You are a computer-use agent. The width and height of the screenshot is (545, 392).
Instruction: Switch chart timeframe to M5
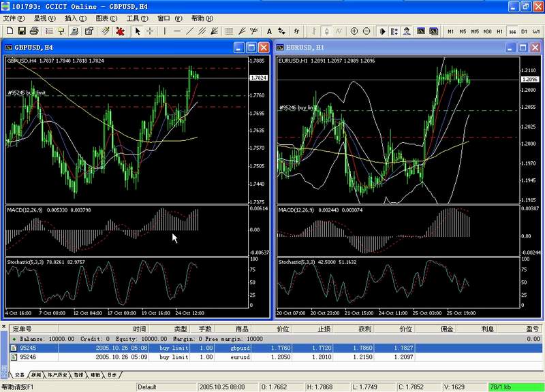coord(463,30)
